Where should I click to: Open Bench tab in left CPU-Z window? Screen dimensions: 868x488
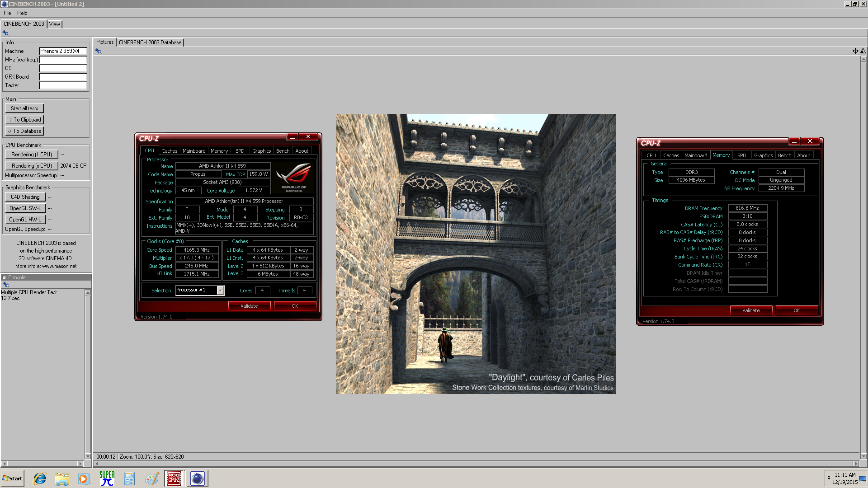pyautogui.click(x=283, y=151)
